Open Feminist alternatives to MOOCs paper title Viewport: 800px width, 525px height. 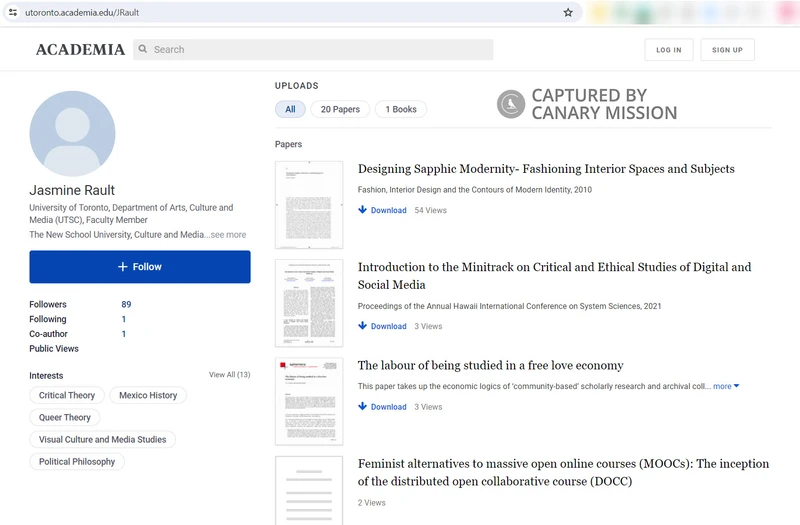563,472
